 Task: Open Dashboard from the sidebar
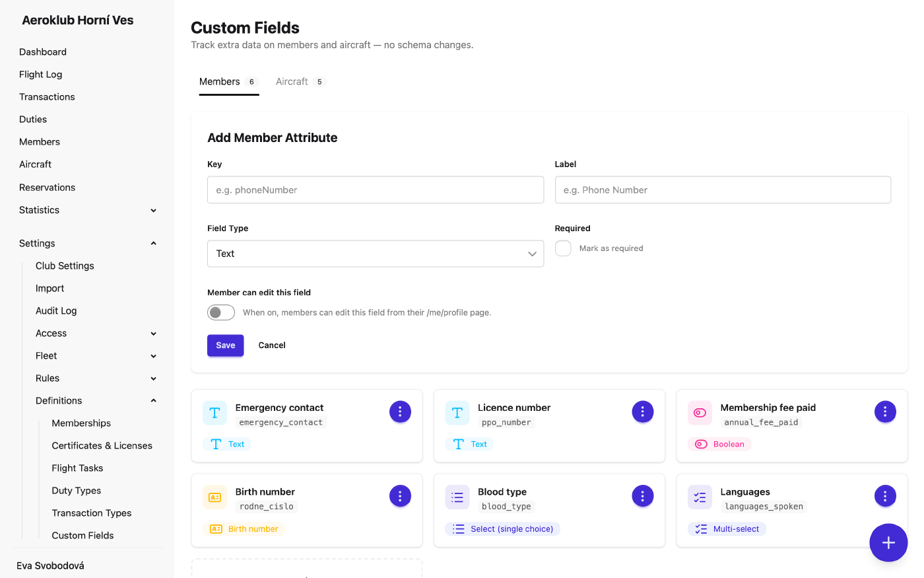43,52
